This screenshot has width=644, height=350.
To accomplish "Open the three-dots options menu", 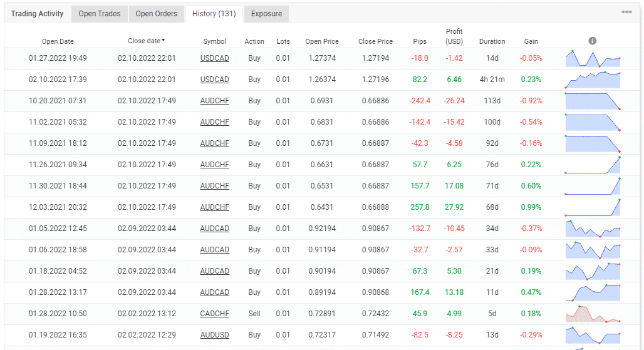I will coord(626,12).
